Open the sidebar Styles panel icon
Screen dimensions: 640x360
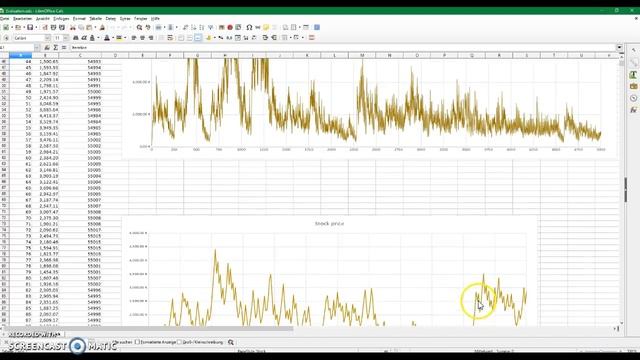coord(633,75)
